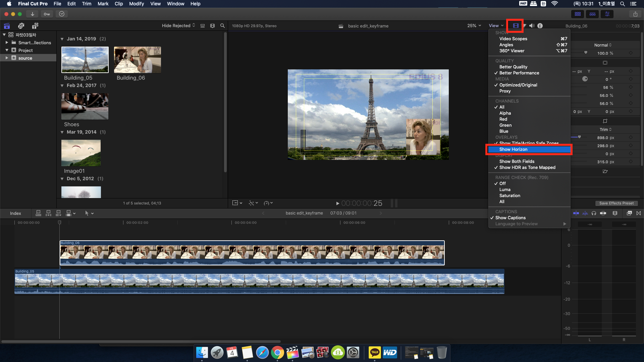Click the Save Effects Preset button

tap(616, 203)
